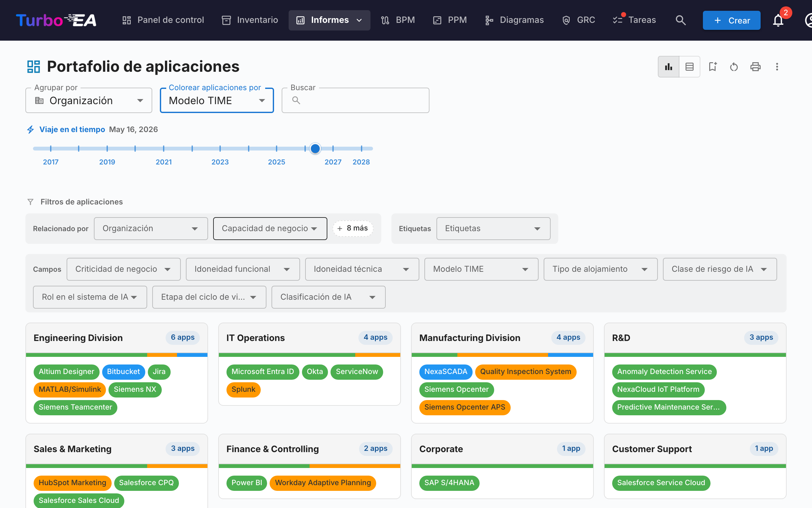
Task: Click the ServiceNow chip
Action: (357, 371)
